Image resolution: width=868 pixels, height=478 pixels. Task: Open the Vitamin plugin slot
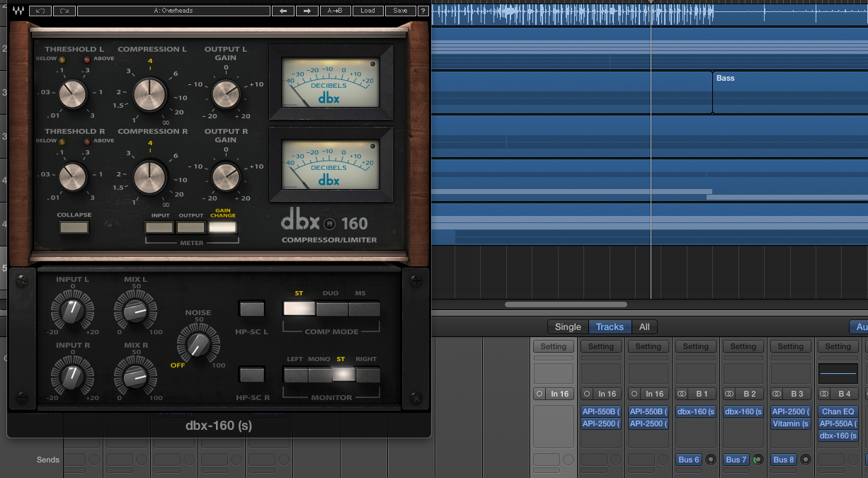790,423
